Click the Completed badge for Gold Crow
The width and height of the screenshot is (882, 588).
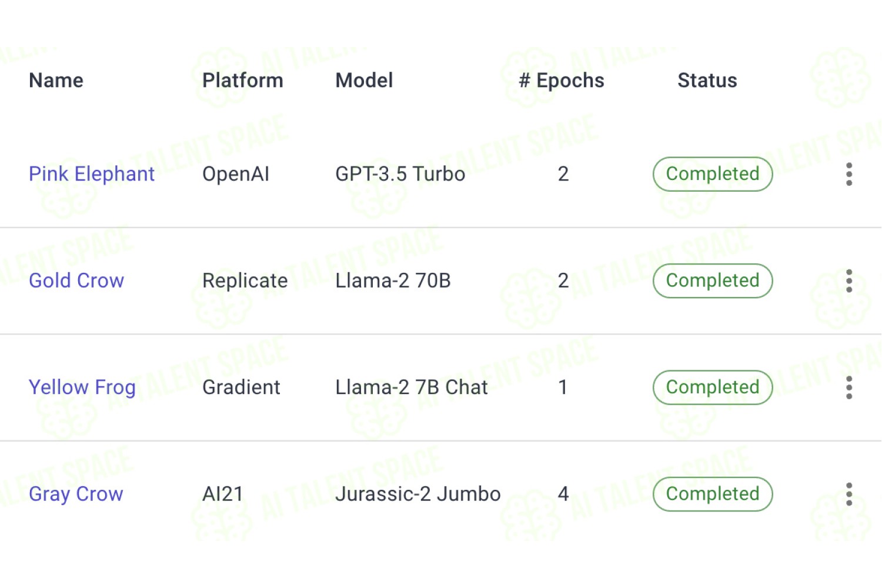tap(713, 280)
